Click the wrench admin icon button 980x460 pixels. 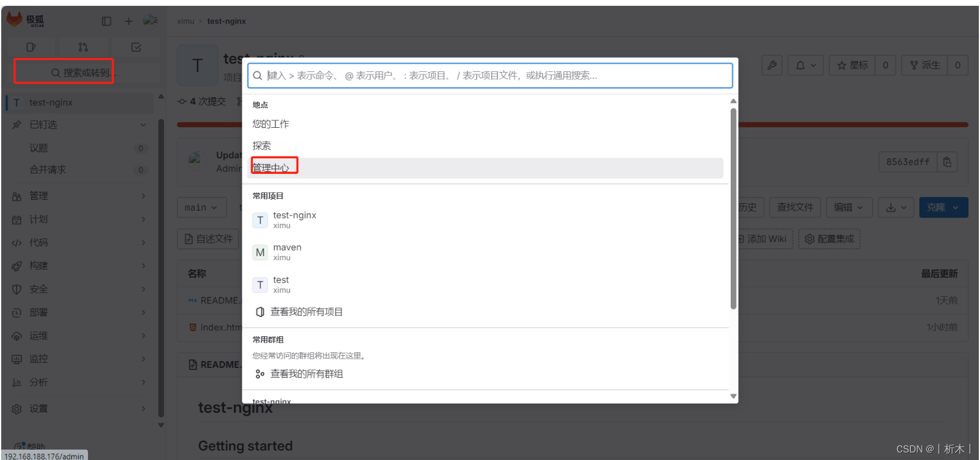click(772, 66)
